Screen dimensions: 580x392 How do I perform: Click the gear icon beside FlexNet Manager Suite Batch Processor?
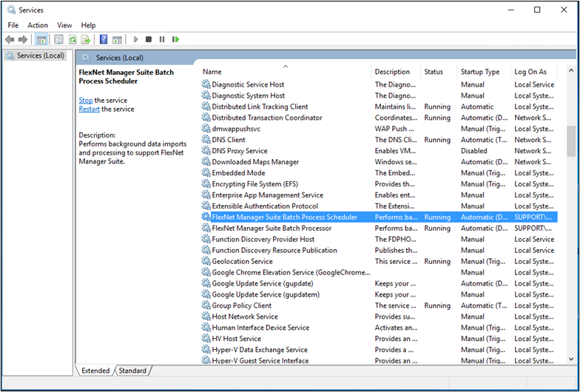point(206,228)
